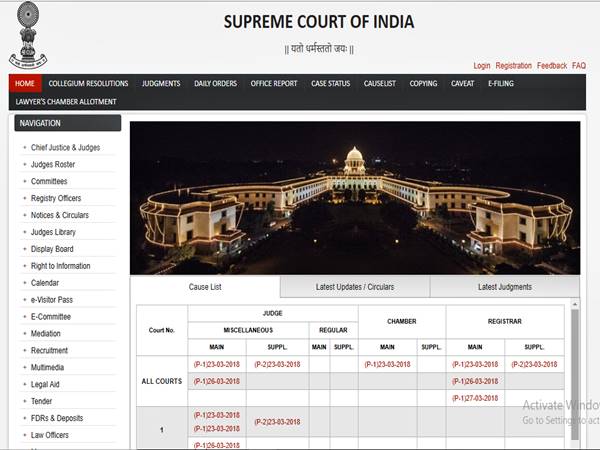Open Case Status menu
The width and height of the screenshot is (600, 450).
pos(331,83)
